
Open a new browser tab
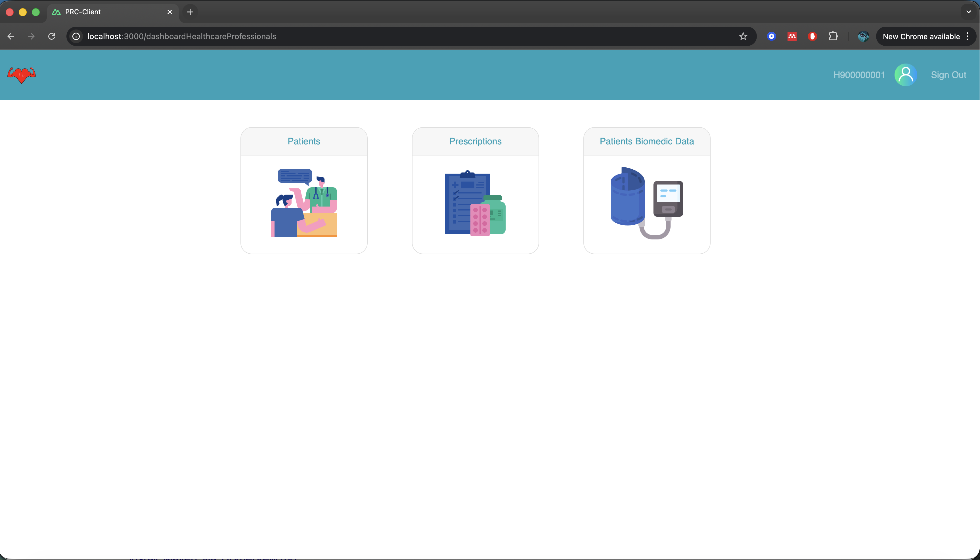(190, 12)
